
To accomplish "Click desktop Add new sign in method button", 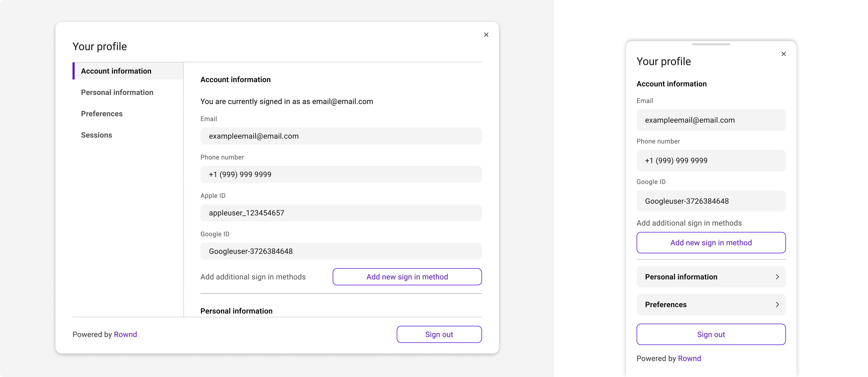I will [407, 277].
